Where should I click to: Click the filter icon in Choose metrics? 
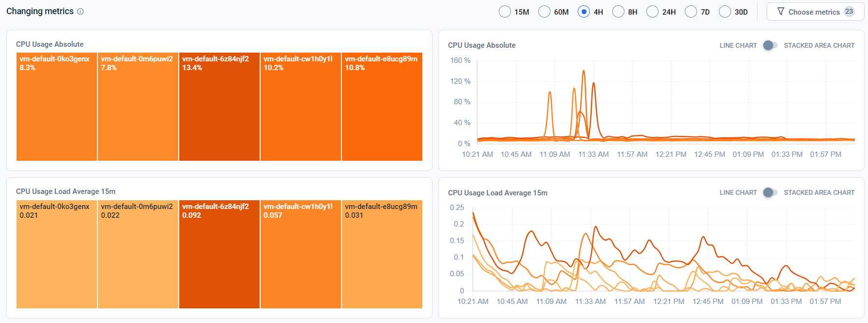pos(781,11)
